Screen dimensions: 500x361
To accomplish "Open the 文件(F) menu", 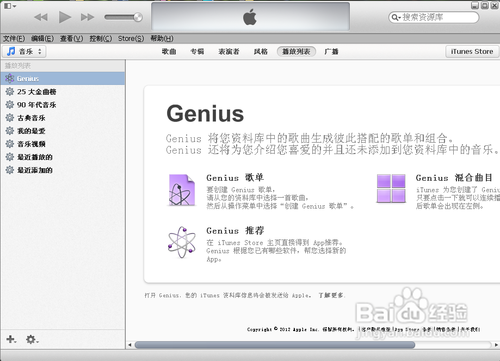I will click(14, 39).
